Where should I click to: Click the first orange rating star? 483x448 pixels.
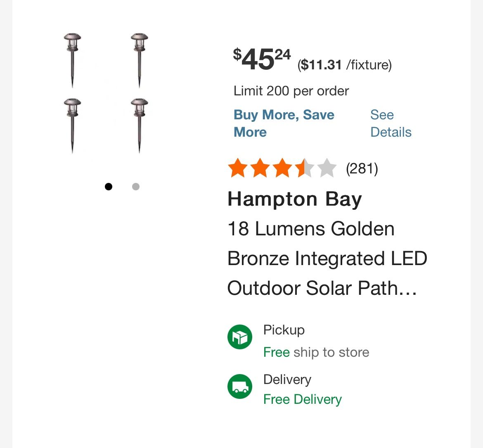tap(238, 168)
